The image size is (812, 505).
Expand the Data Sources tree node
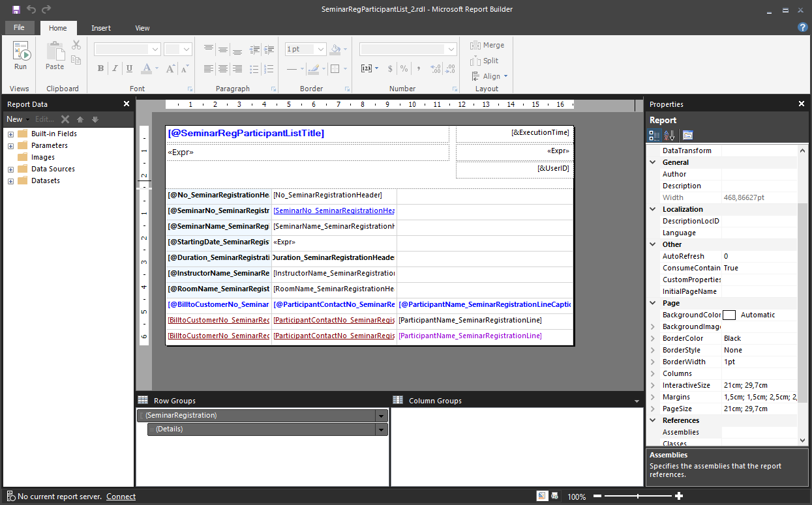10,169
